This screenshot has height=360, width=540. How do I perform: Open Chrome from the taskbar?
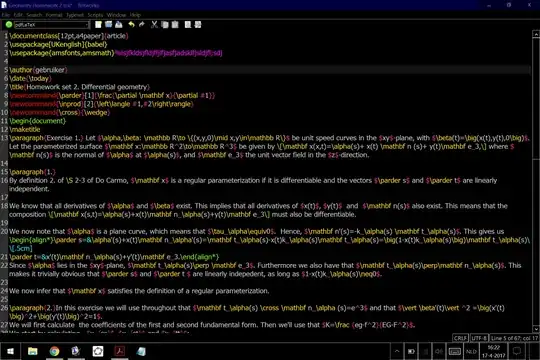(x=54, y=351)
